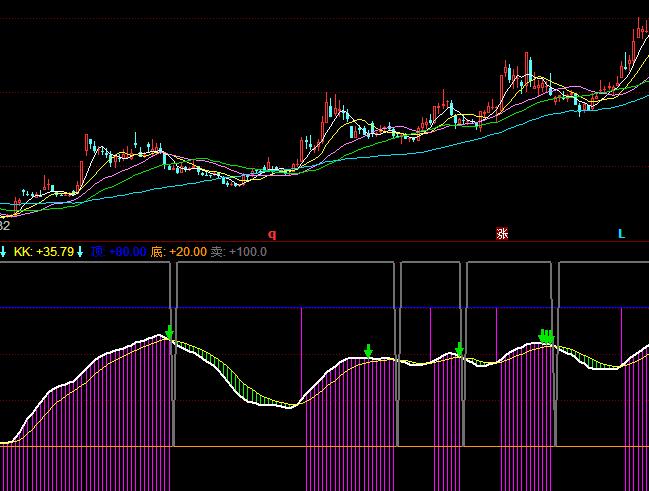Open the red '涨' marker on timeline
The height and width of the screenshot is (491, 649).
[x=502, y=234]
